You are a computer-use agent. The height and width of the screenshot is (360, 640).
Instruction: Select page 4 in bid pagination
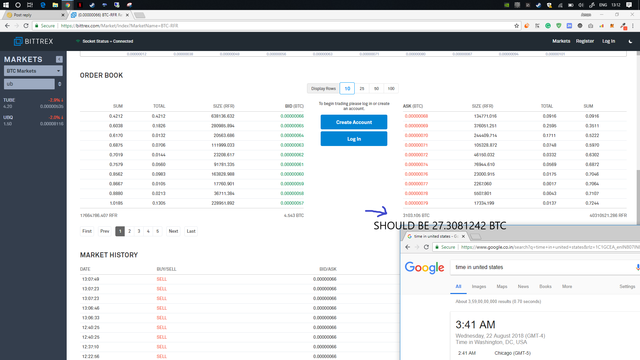[x=148, y=231]
